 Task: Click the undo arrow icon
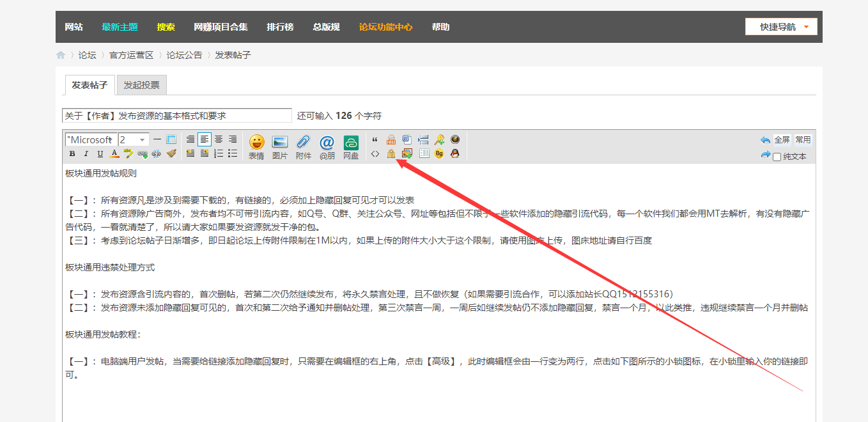tap(765, 139)
